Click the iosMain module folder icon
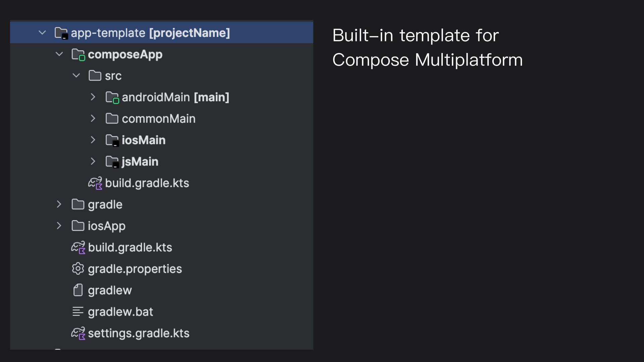 (x=112, y=140)
